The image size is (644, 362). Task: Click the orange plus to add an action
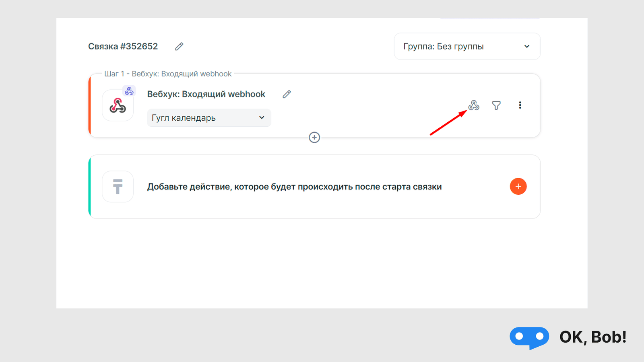coord(518,186)
